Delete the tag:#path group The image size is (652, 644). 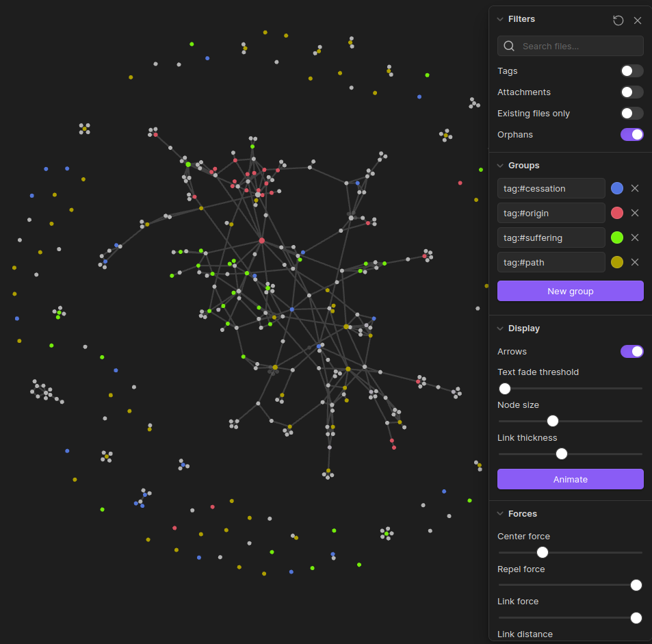(635, 262)
